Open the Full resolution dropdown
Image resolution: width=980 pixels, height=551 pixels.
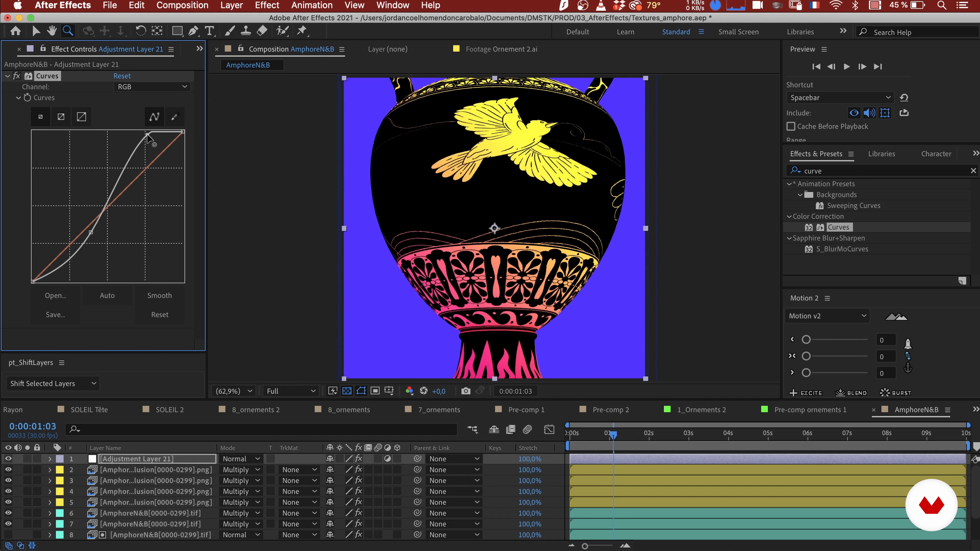[291, 391]
